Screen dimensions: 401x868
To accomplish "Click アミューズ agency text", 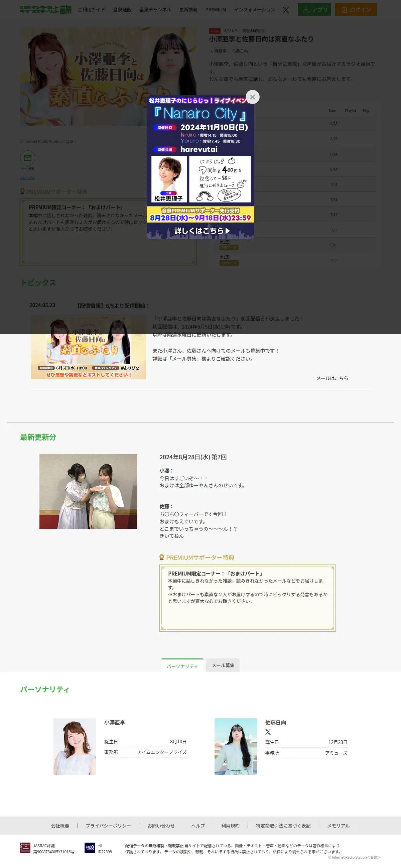I will [x=336, y=753].
